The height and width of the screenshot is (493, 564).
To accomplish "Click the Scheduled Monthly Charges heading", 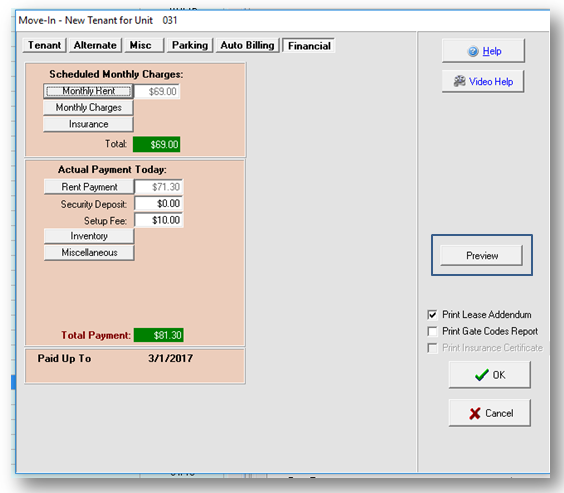I will coord(116,74).
